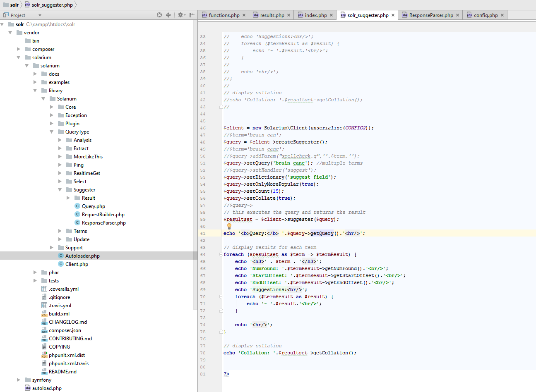Viewport: 536px width, 392px height.
Task: Switch to the index.php tab
Action: pos(315,15)
